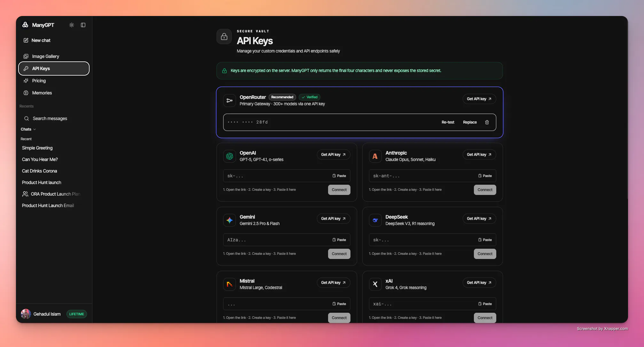
Task: Paste into the Gemini key field
Action: (x=339, y=240)
